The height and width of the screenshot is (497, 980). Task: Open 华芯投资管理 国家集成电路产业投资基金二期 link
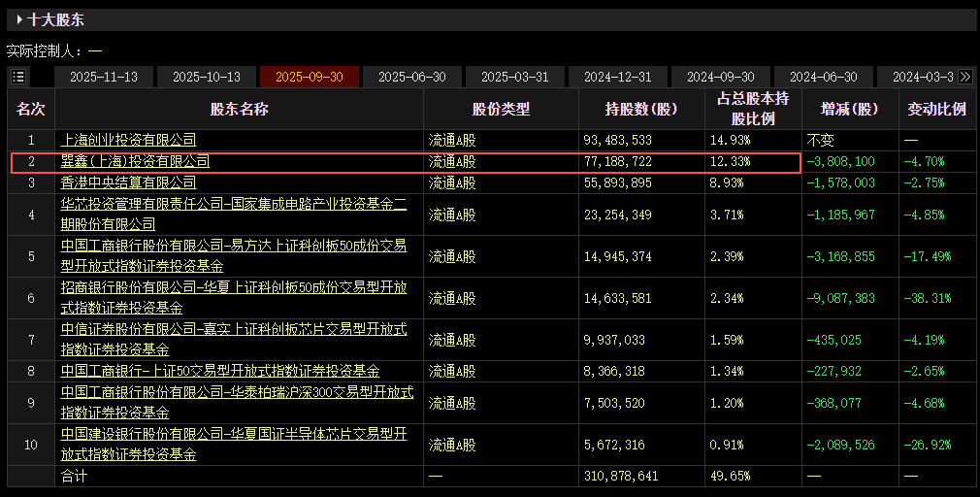point(234,215)
